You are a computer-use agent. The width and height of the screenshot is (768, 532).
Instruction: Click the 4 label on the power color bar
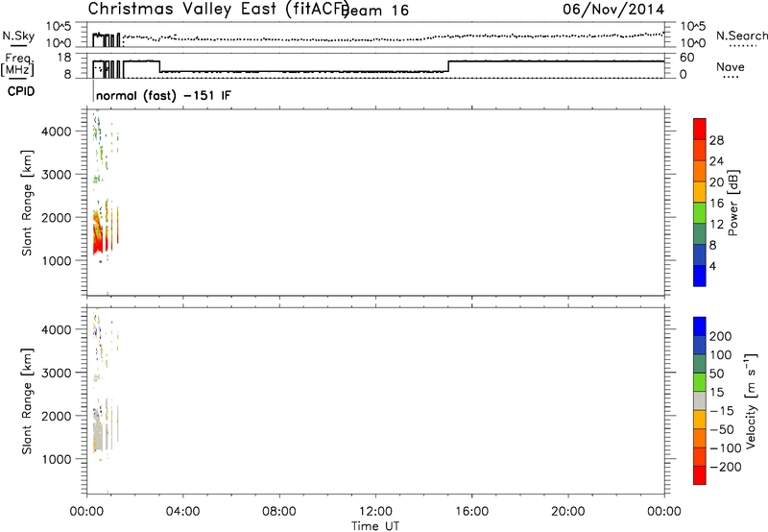712,266
